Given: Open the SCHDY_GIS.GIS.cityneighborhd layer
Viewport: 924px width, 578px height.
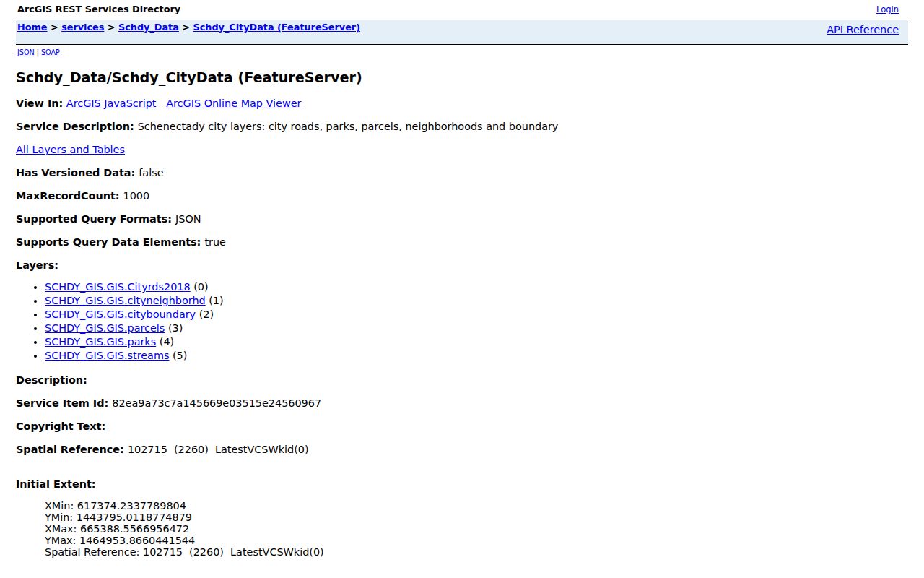Looking at the screenshot, I should pos(125,301).
